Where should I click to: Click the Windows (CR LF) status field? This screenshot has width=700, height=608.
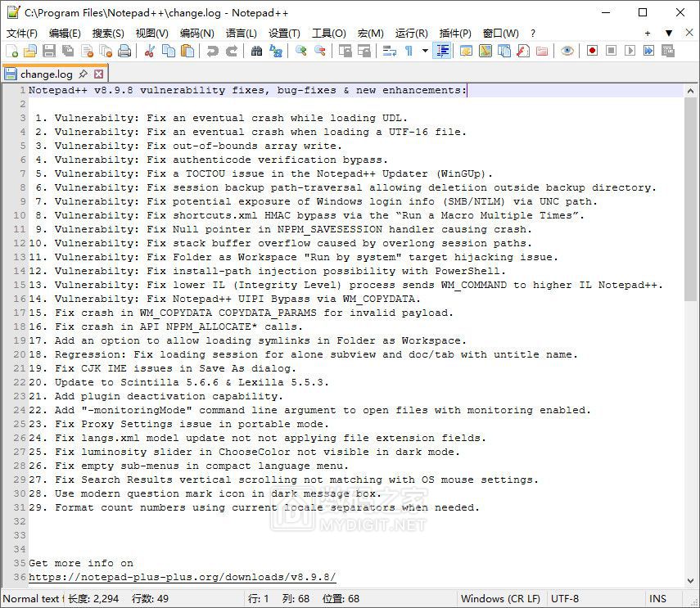(x=500, y=599)
